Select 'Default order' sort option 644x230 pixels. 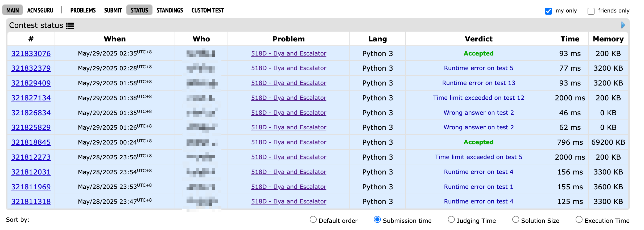pyautogui.click(x=313, y=220)
